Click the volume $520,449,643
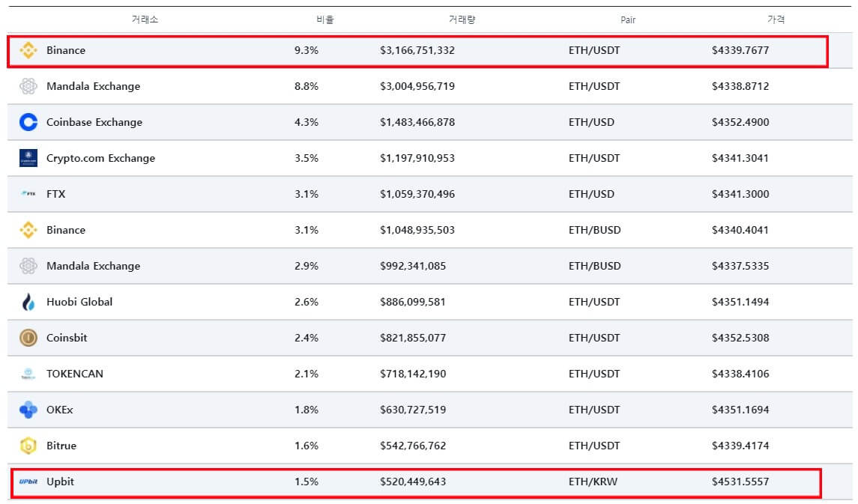Viewport: 858px width, 504px height. [413, 482]
